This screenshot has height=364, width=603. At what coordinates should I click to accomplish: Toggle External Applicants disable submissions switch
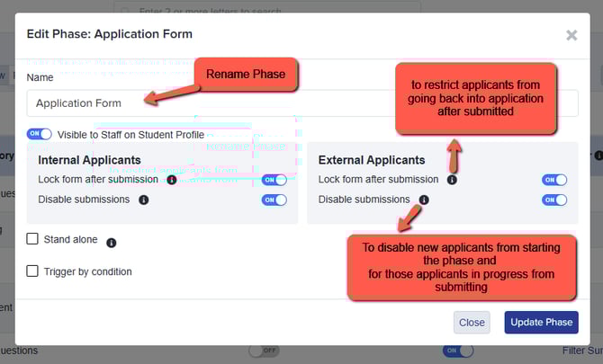click(554, 200)
